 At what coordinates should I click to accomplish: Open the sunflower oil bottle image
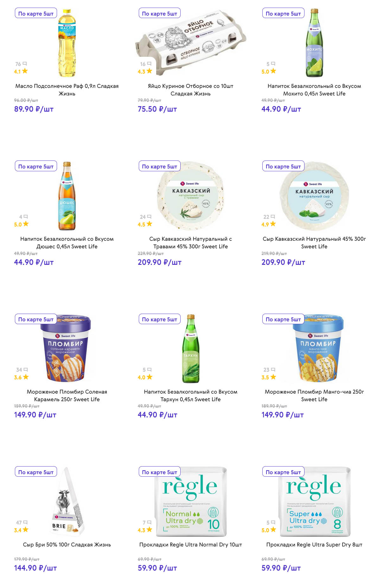point(67,43)
